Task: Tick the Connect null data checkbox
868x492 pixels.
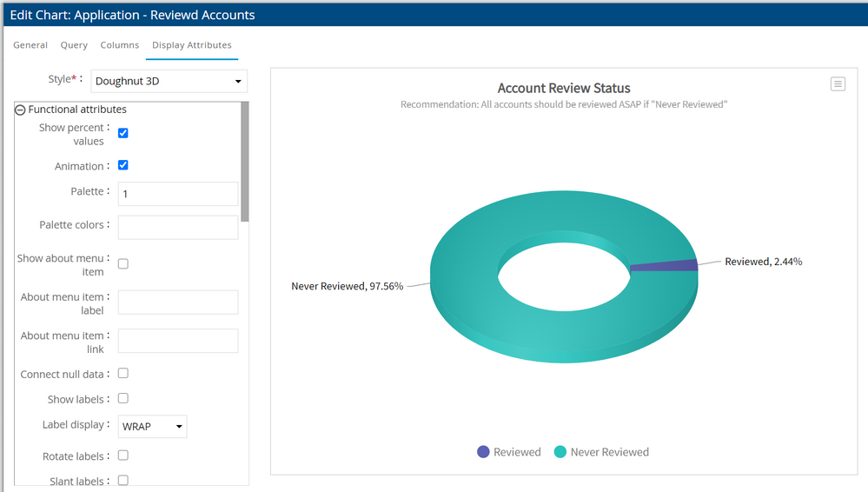Action: point(123,373)
